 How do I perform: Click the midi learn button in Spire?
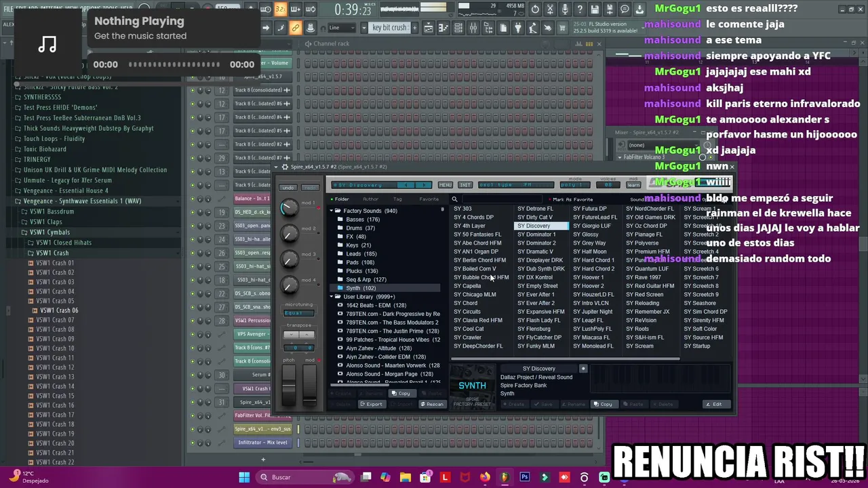(x=633, y=185)
